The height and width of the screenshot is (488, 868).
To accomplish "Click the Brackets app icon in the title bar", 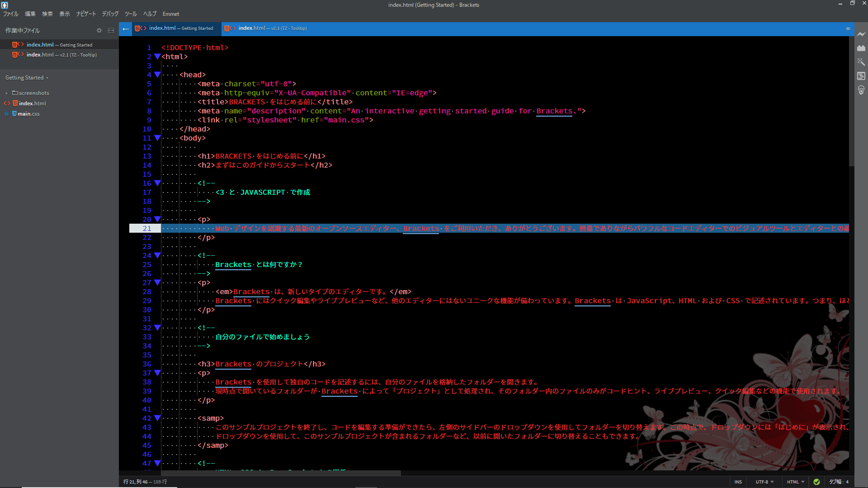I will click(x=5, y=5).
